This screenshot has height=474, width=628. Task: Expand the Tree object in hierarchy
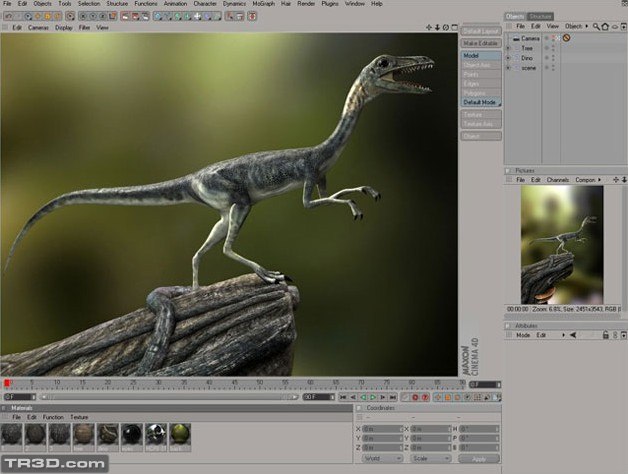508,48
